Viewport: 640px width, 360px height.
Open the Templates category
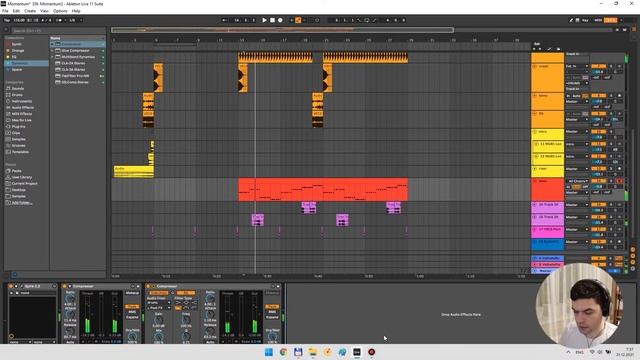(20, 152)
